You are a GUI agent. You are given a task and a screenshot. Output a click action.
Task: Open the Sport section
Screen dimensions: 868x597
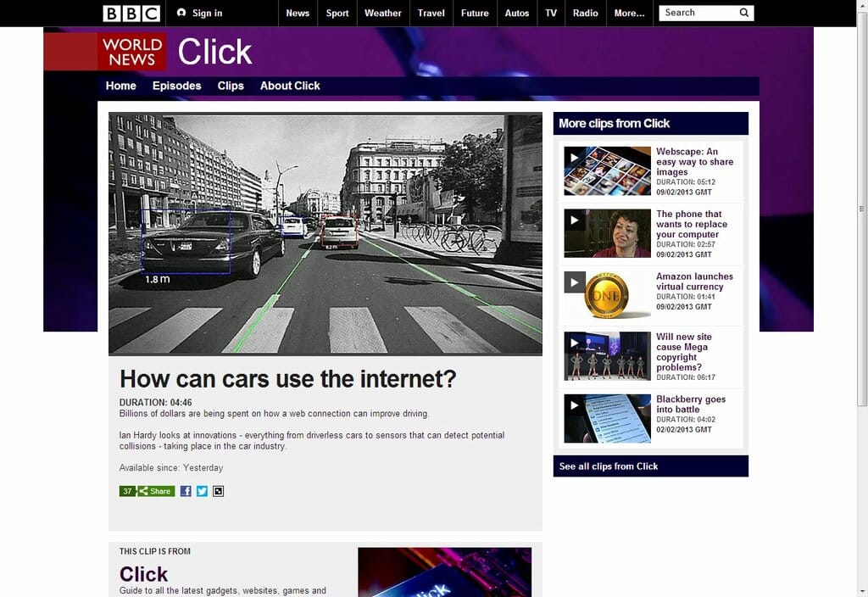click(x=337, y=14)
